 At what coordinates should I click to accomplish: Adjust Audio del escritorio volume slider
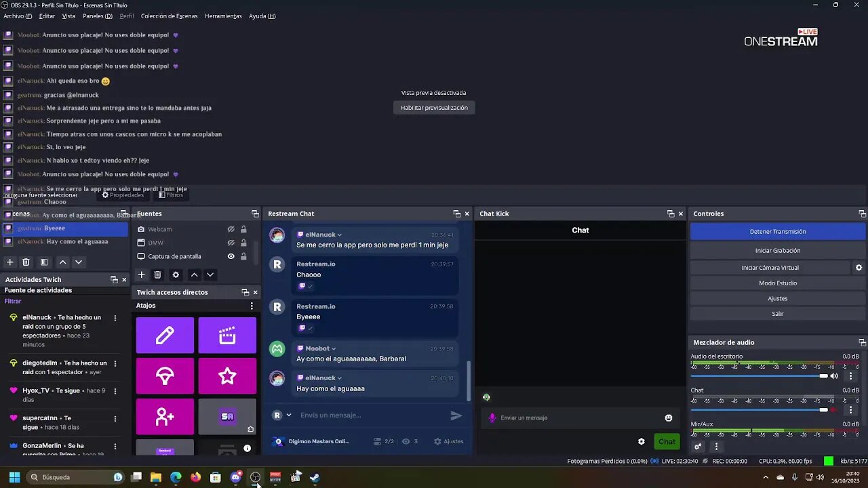tap(759, 376)
